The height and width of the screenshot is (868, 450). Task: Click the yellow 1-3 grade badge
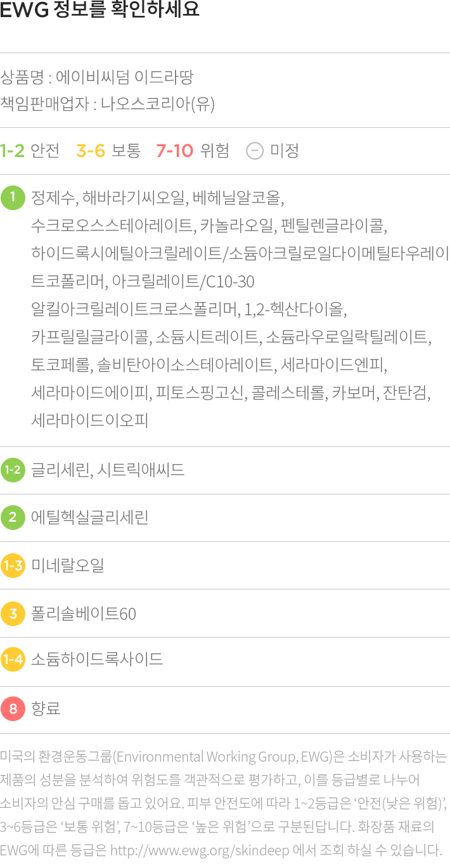13,565
